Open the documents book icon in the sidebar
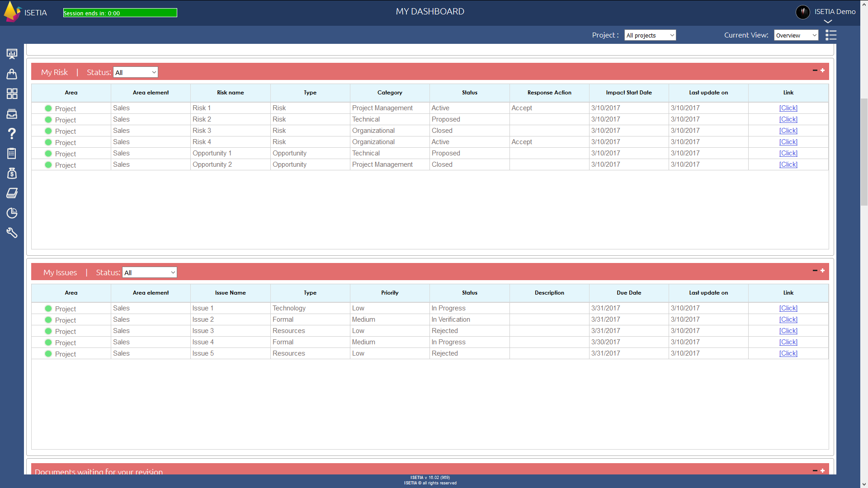Screen dimensions: 868x488 point(12,193)
